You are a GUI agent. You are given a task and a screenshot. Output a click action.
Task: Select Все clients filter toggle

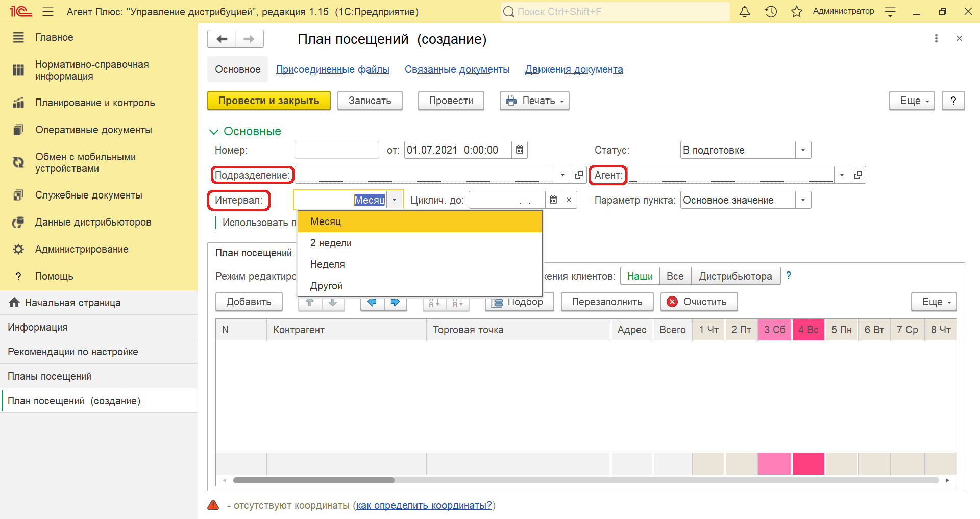pos(675,276)
